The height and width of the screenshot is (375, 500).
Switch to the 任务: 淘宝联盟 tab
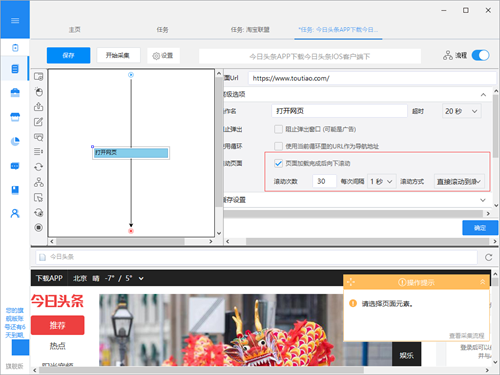[250, 30]
